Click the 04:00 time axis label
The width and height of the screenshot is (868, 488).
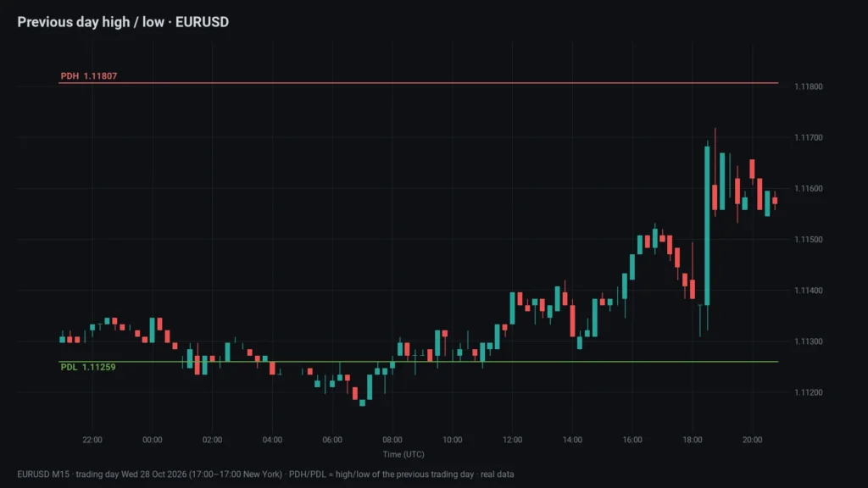[x=272, y=440]
